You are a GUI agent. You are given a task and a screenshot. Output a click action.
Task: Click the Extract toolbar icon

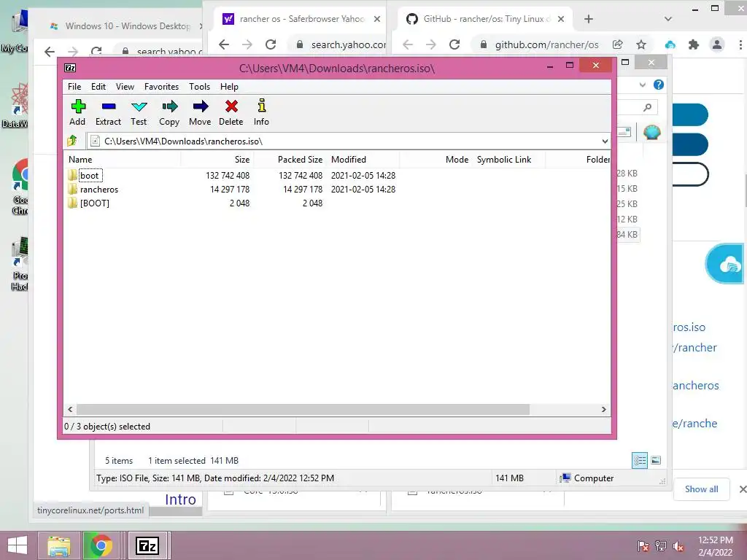pyautogui.click(x=109, y=106)
